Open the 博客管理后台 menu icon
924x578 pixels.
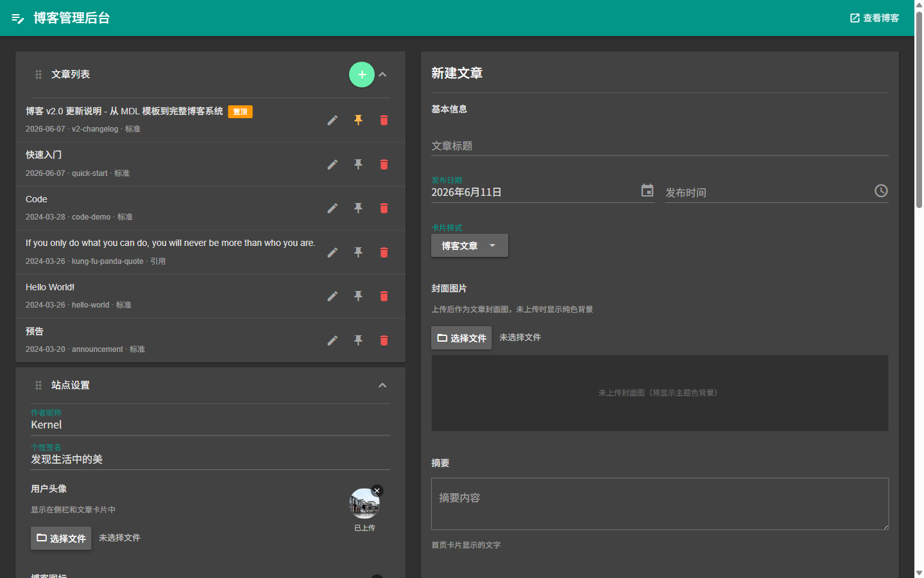tap(18, 18)
